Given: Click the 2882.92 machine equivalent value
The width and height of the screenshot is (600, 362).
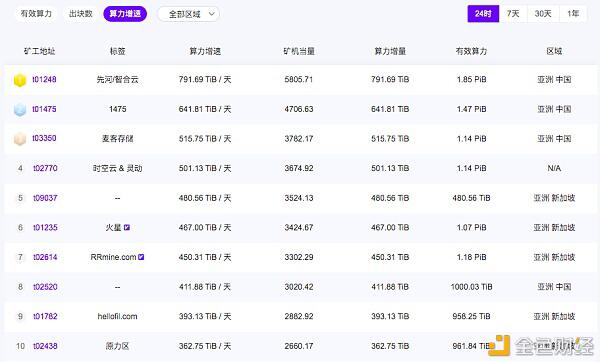Looking at the screenshot, I should pyautogui.click(x=299, y=316).
